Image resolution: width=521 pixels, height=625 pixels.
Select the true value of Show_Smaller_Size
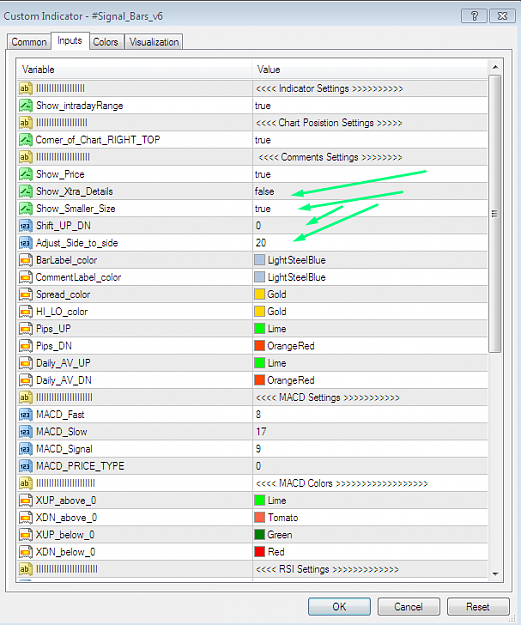[x=263, y=208]
